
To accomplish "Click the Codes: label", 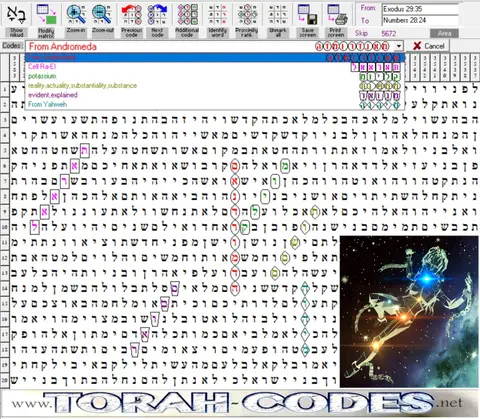I will point(13,46).
